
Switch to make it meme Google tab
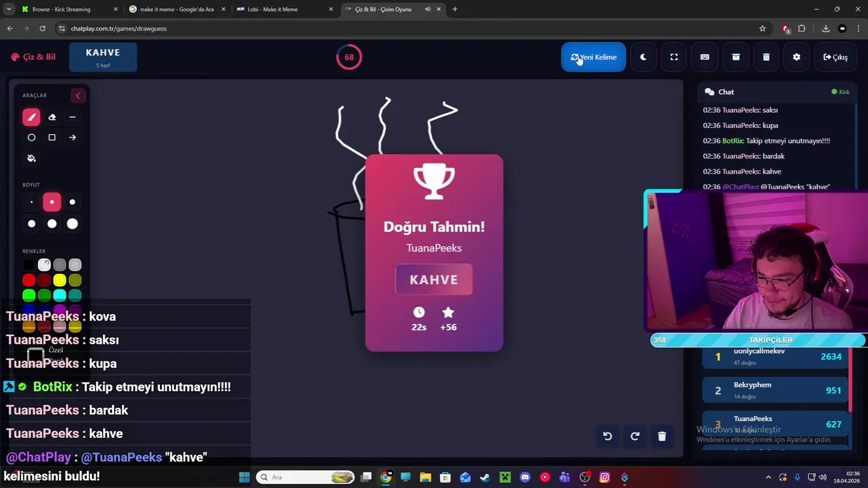[x=176, y=9]
